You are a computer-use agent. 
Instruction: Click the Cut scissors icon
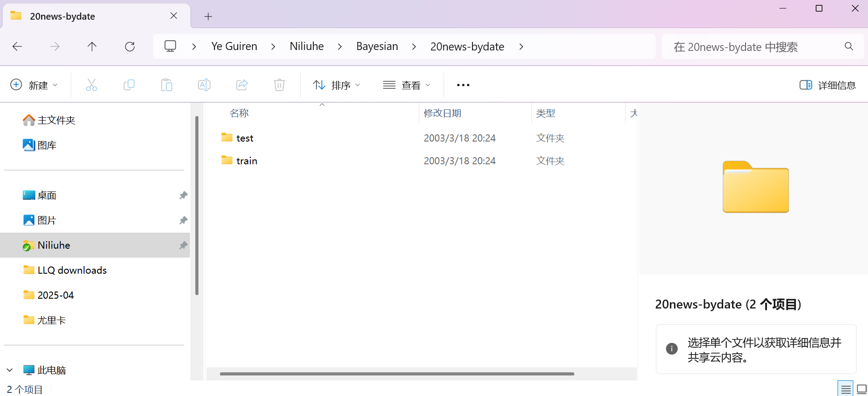tap(92, 85)
